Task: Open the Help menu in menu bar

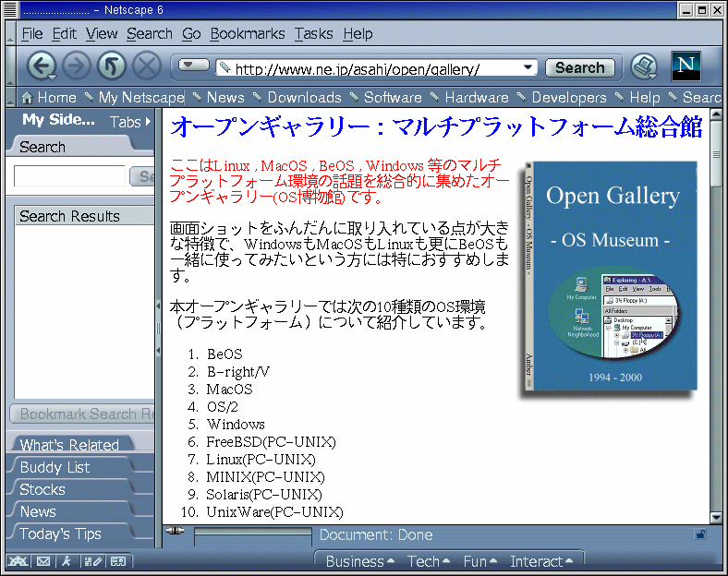Action: tap(358, 34)
